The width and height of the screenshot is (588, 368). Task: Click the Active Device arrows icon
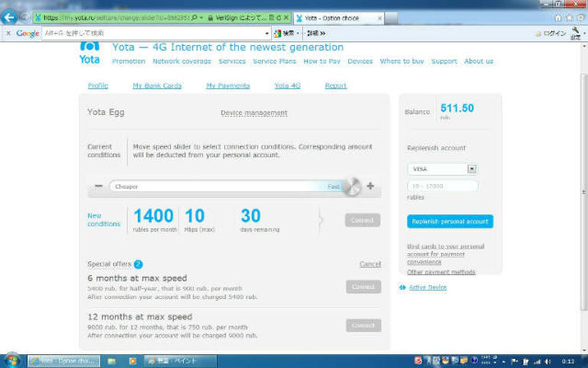[402, 287]
